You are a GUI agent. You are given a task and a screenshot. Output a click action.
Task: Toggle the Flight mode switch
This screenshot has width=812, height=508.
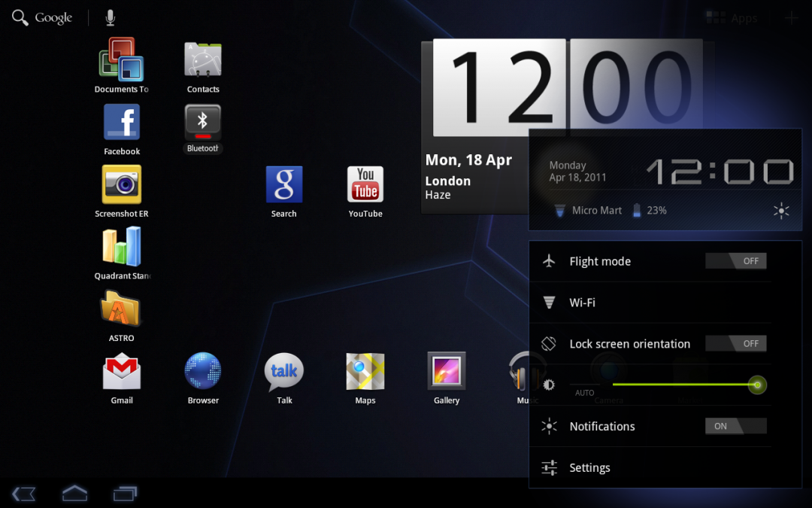pyautogui.click(x=736, y=260)
